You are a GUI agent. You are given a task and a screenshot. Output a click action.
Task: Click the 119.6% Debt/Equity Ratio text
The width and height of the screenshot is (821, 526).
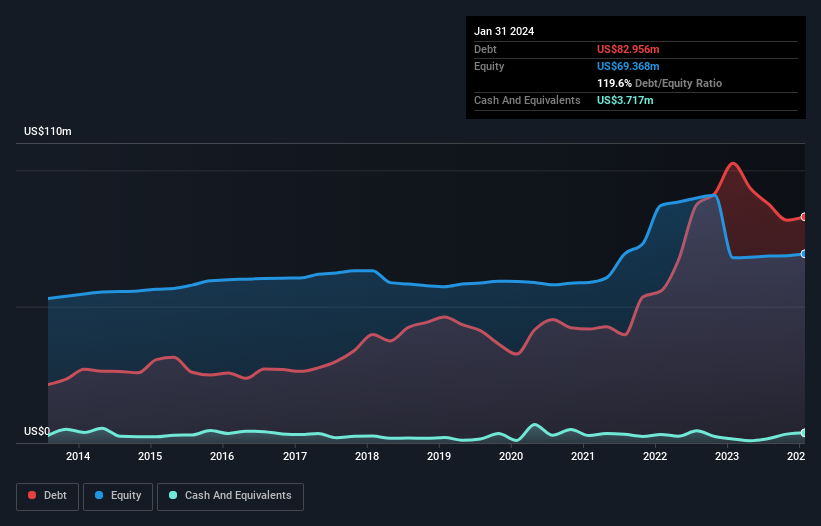pos(659,83)
